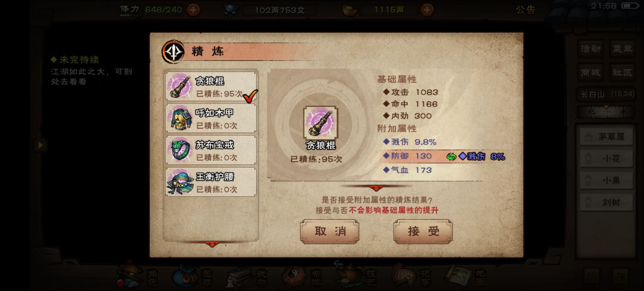Click the 接受 accept button
The height and width of the screenshot is (291, 644).
423,231
